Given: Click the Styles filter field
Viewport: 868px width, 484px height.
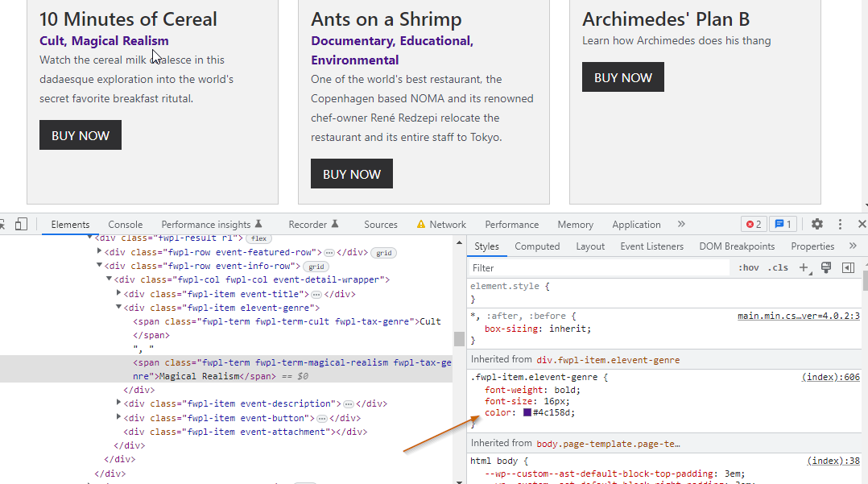Looking at the screenshot, I should pyautogui.click(x=599, y=268).
